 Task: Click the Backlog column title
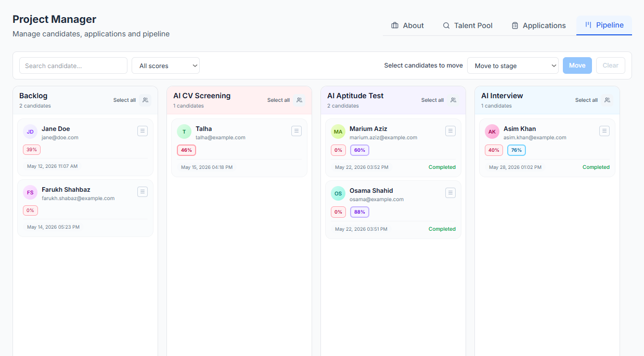[x=33, y=96]
